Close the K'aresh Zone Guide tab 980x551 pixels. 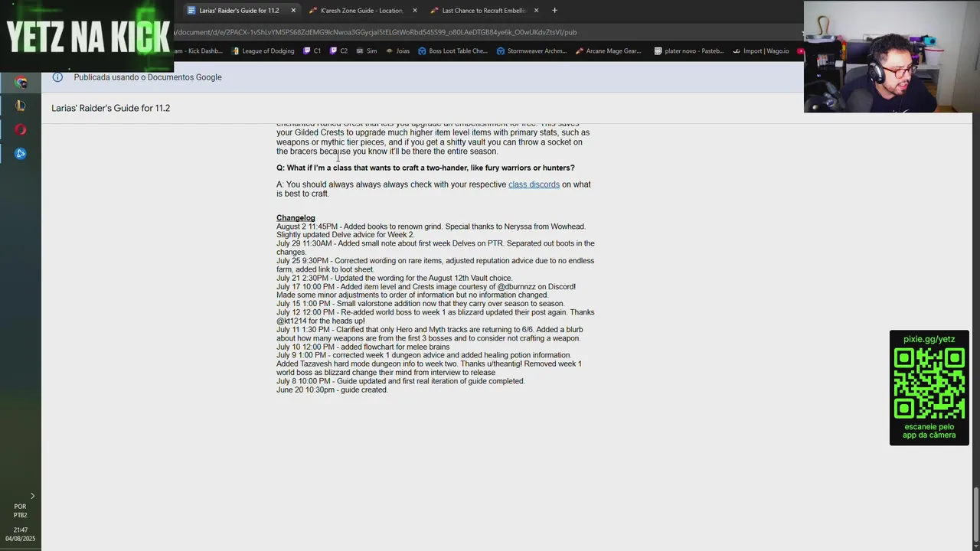(x=415, y=11)
